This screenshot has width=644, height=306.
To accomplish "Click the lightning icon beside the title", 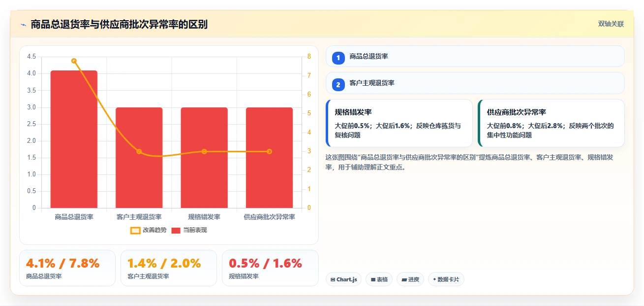I will click(23, 24).
